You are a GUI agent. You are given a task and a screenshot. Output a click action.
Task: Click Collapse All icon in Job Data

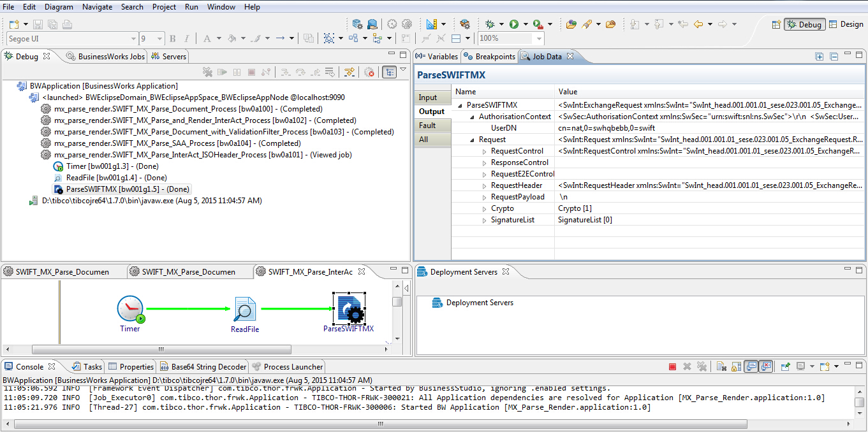834,56
